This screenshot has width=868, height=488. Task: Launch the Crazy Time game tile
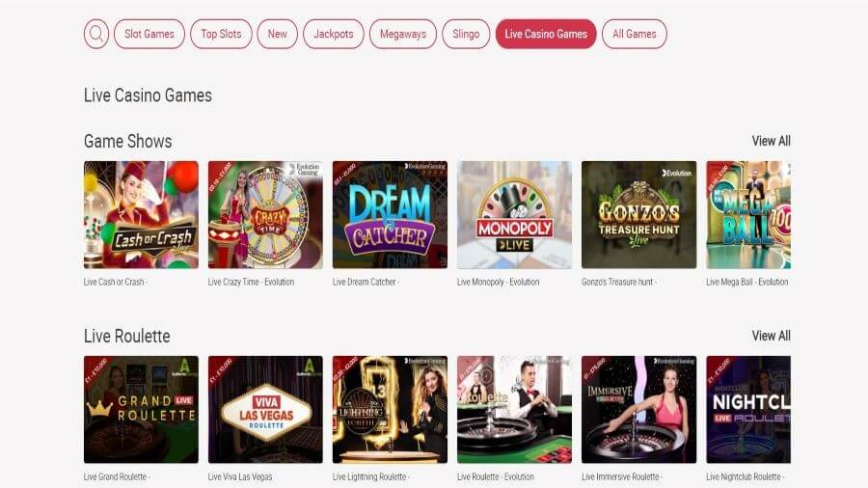(x=266, y=215)
